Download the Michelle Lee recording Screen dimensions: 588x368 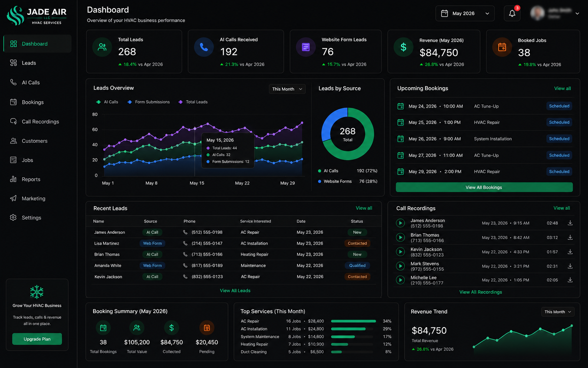(570, 280)
